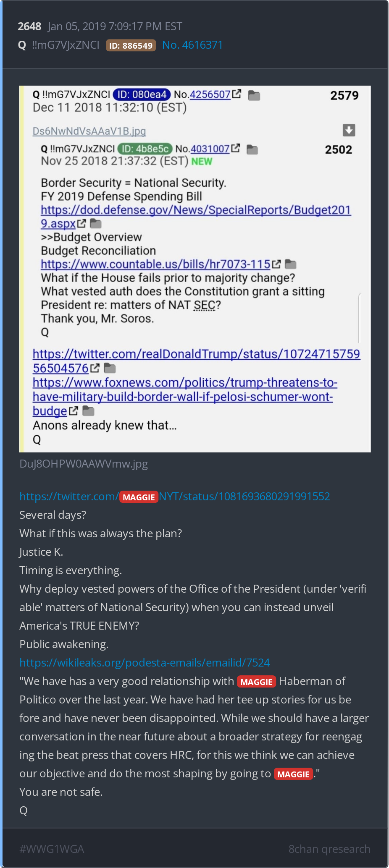389x868 pixels.
Task: Open the MAGGIE NYT twitter status link
Action: (175, 497)
